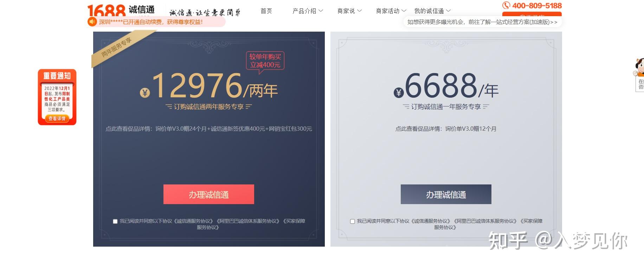
Task: Click 查看详情 on the 重要通知 banner
Action: tap(57, 119)
